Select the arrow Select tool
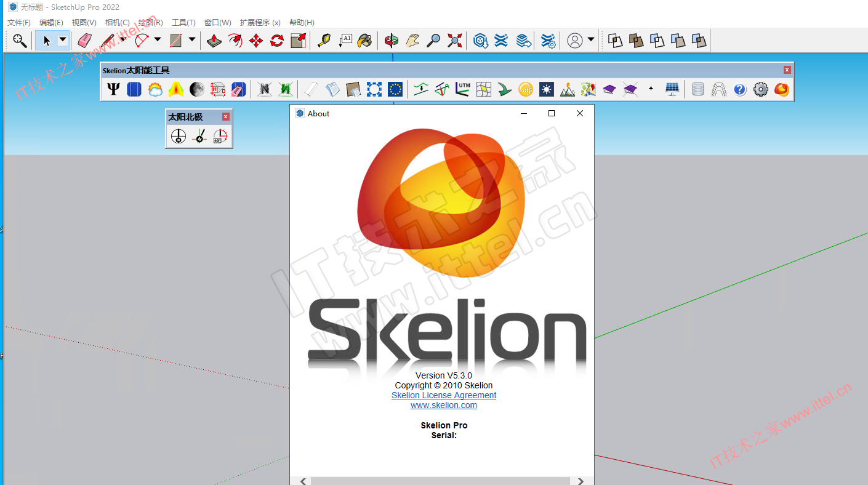 tap(47, 41)
